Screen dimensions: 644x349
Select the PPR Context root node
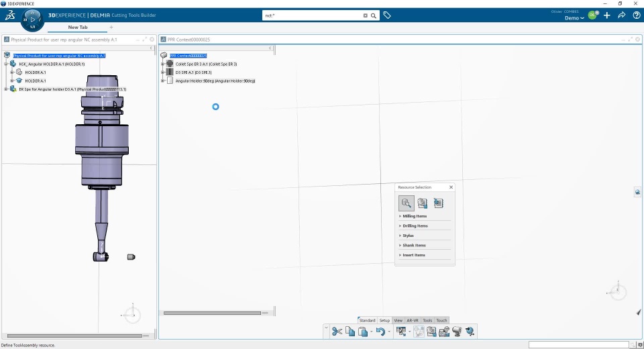(188, 56)
